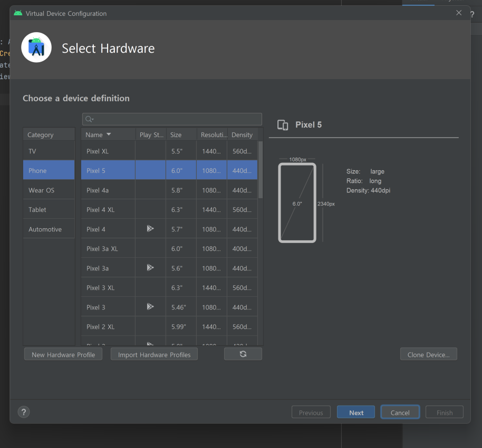This screenshot has height=448, width=482.
Task: Click the Play Store icon in Pixel 3a row
Action: click(150, 267)
